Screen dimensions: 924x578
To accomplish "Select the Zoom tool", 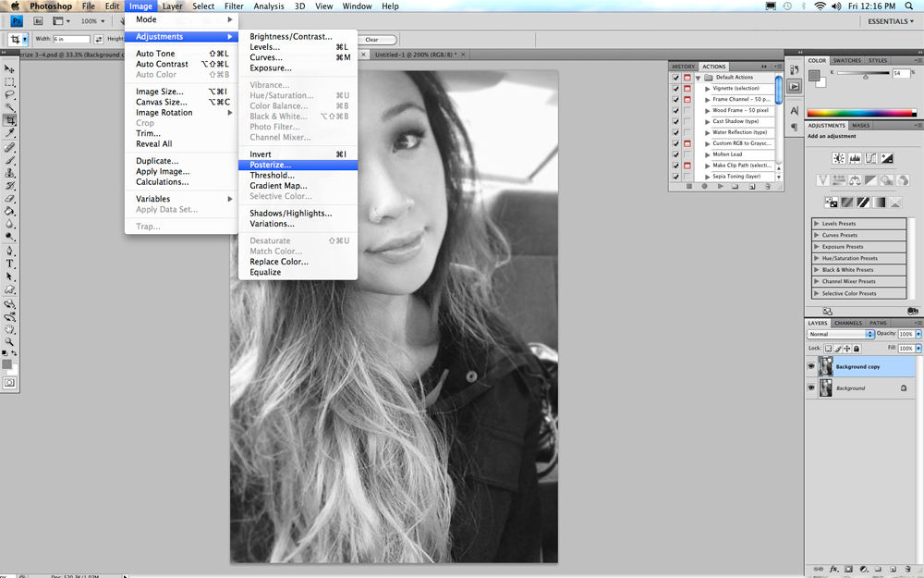I will click(9, 342).
